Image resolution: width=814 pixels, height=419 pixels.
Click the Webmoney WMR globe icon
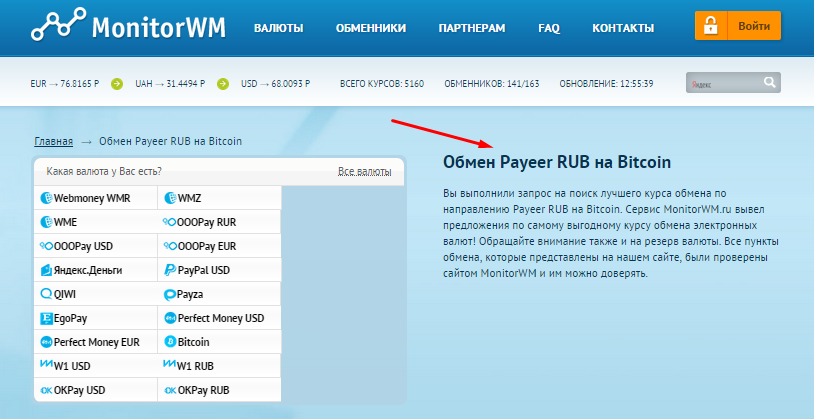pyautogui.click(x=47, y=198)
